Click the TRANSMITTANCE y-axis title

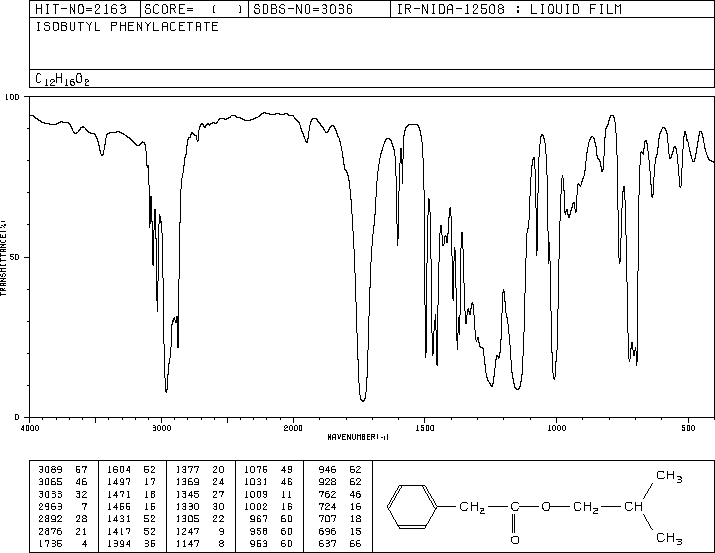point(3,258)
